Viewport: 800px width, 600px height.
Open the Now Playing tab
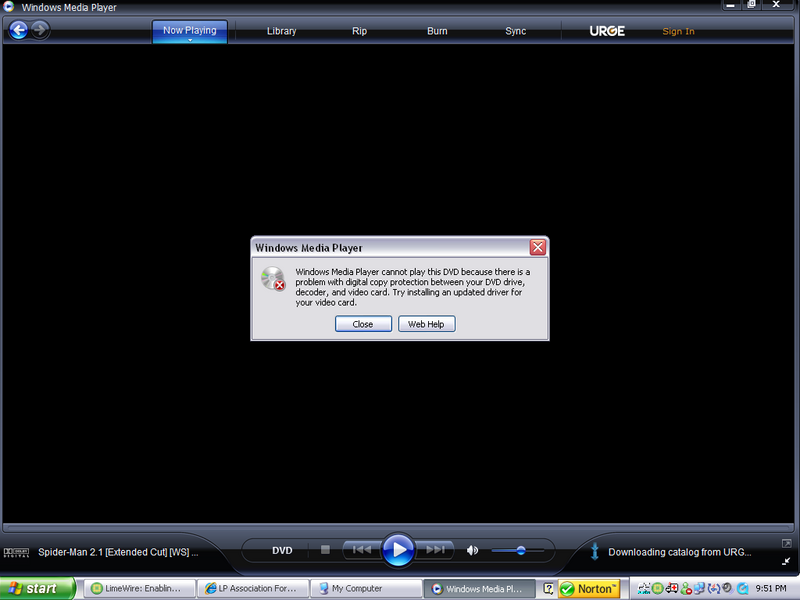click(x=190, y=30)
